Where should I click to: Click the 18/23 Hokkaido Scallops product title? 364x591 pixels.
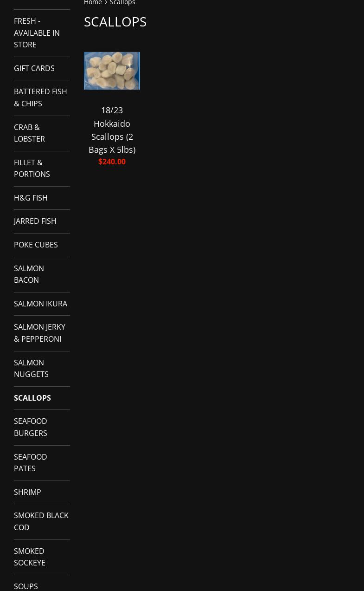click(x=112, y=130)
